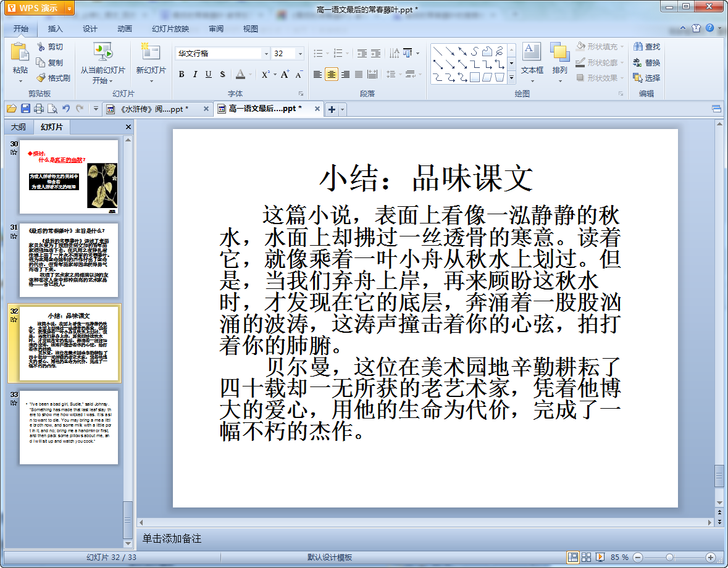This screenshot has width=728, height=568.
Task: Click Shape Outline (形状轮廓) button
Action: pos(600,62)
